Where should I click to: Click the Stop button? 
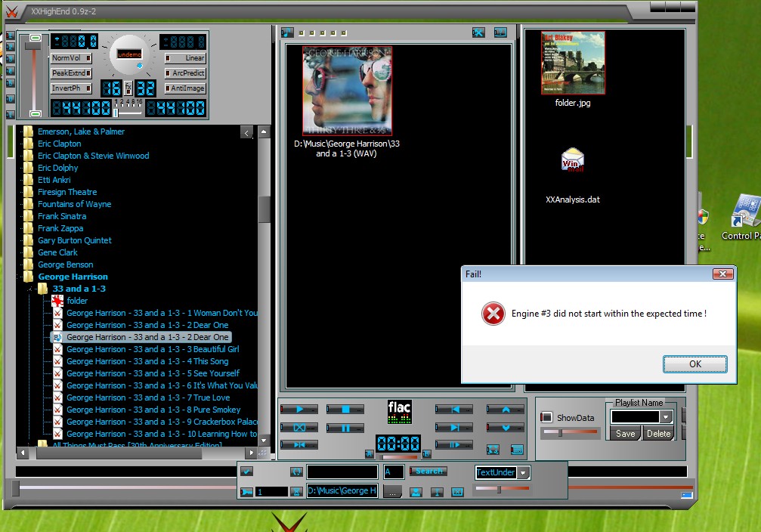click(345, 410)
